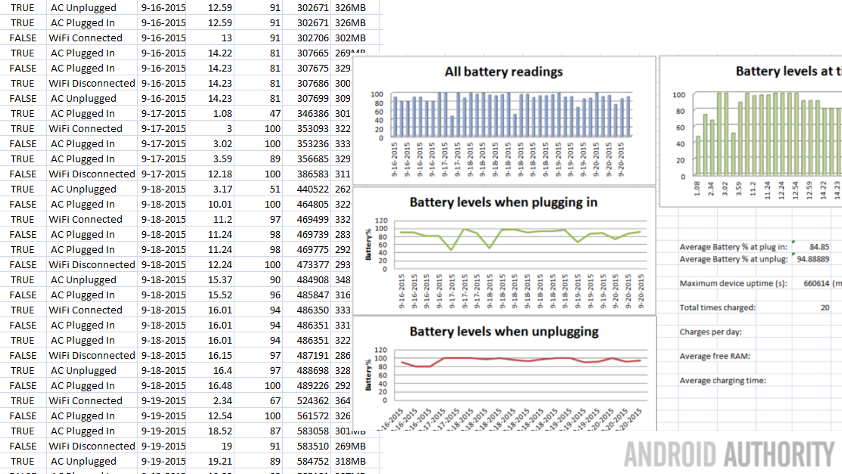Select cell "Charges per day:"
The image size is (842, 474).
710,332
